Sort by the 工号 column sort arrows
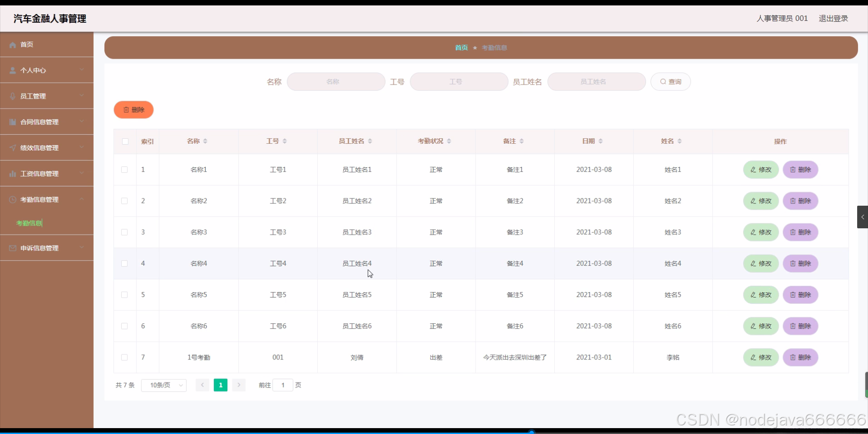This screenshot has height=434, width=868. pos(284,142)
